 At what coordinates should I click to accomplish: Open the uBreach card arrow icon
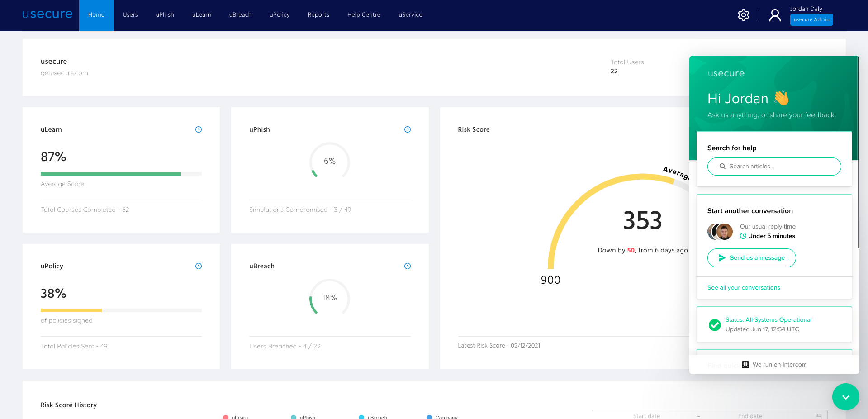click(408, 266)
